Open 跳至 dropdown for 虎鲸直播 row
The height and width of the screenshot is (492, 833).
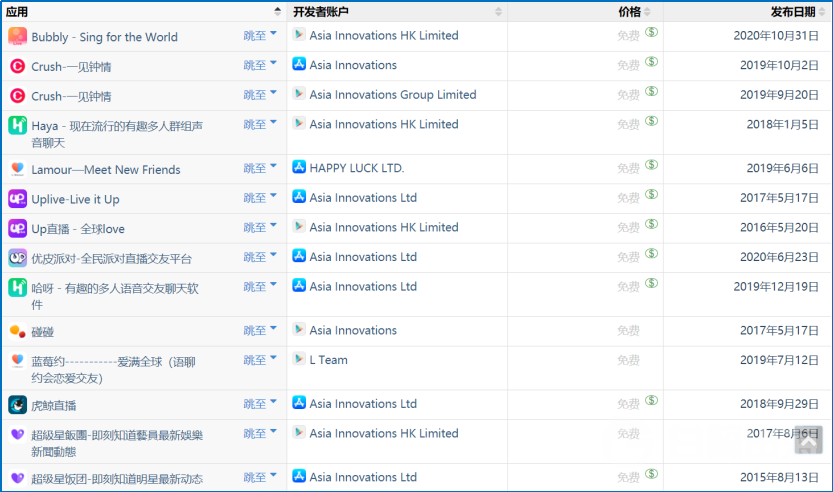click(260, 404)
